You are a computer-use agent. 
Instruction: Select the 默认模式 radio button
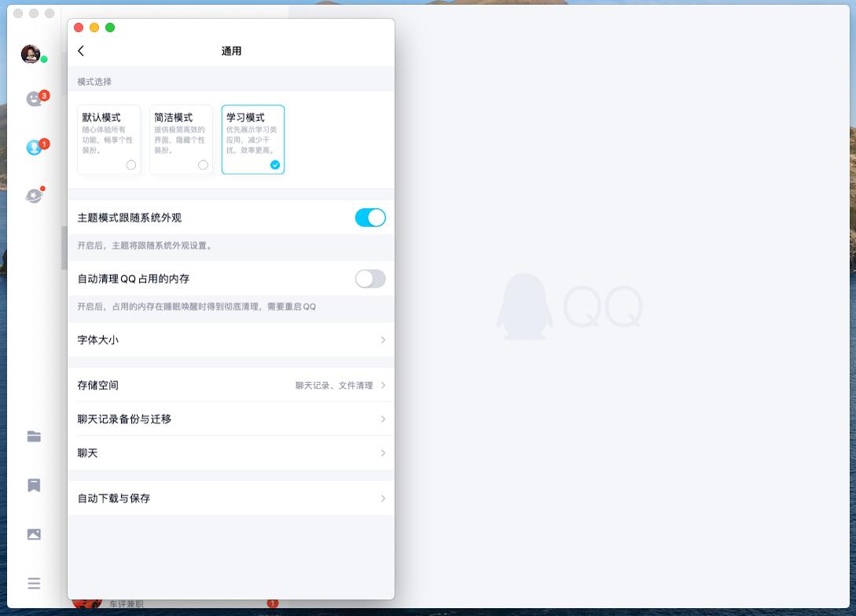[x=130, y=165]
